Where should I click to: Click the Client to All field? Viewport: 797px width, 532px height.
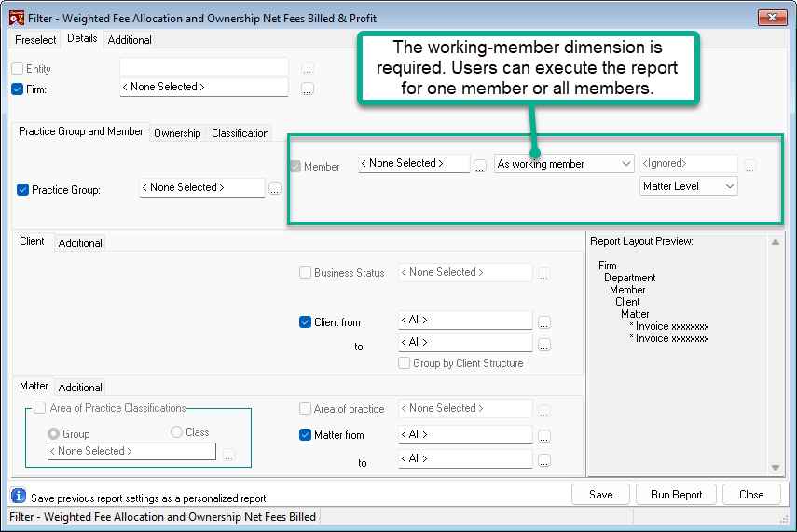pos(465,342)
